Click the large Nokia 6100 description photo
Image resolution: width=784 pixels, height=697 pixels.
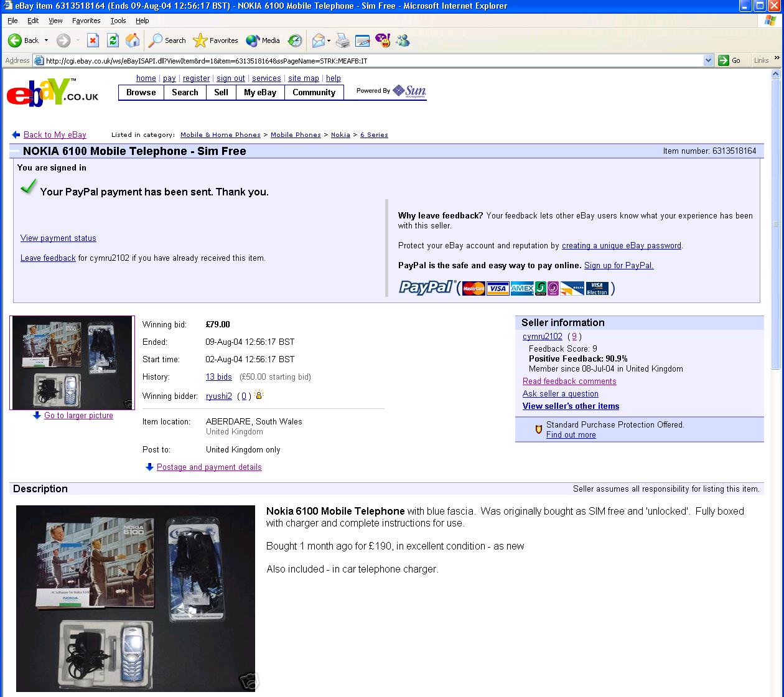136,598
